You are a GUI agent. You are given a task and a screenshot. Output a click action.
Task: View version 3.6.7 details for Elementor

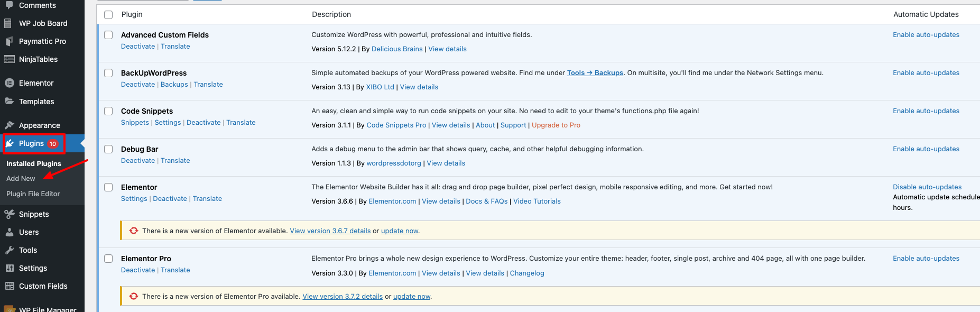pos(330,231)
